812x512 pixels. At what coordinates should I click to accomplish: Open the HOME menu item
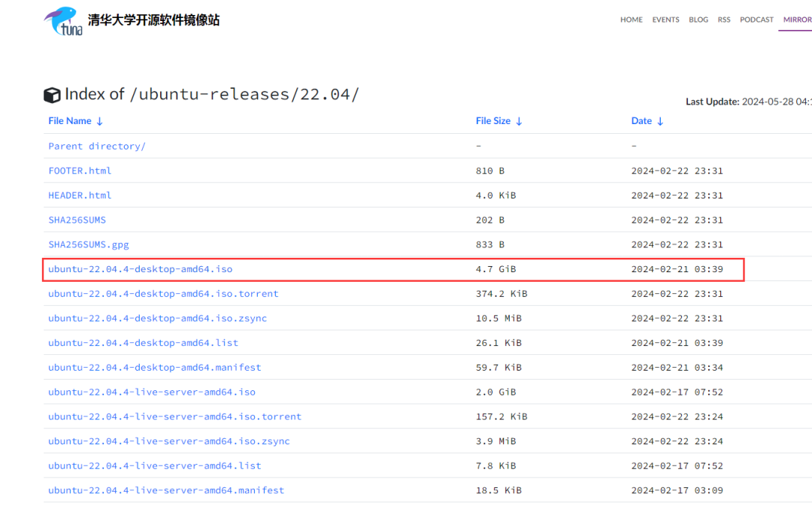[631, 20]
